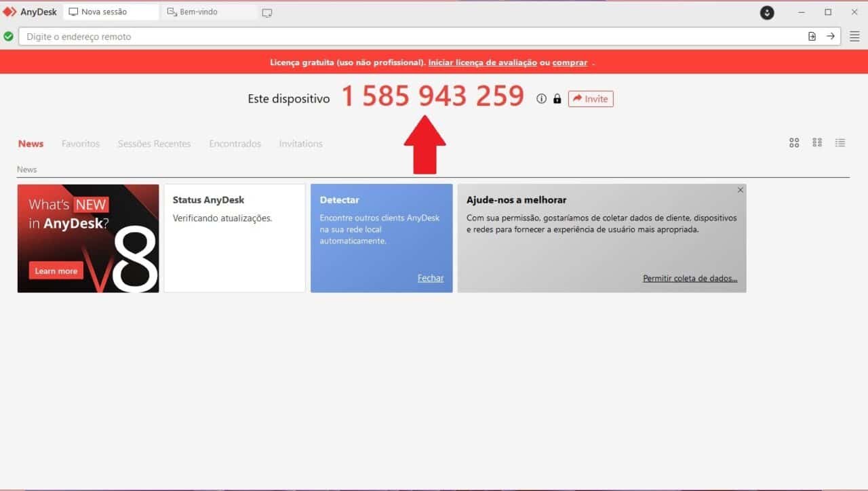
Task: Open the user account icon in title bar
Action: click(x=767, y=12)
